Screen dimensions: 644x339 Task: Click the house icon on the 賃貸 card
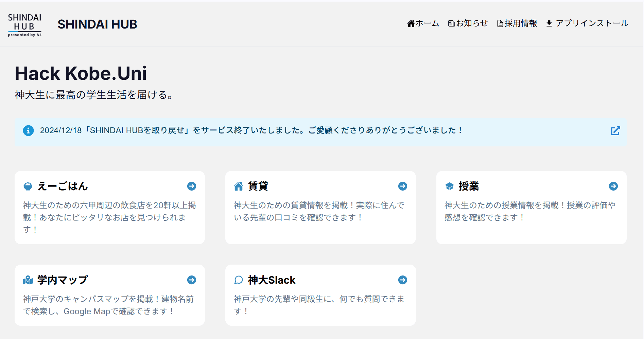(239, 186)
